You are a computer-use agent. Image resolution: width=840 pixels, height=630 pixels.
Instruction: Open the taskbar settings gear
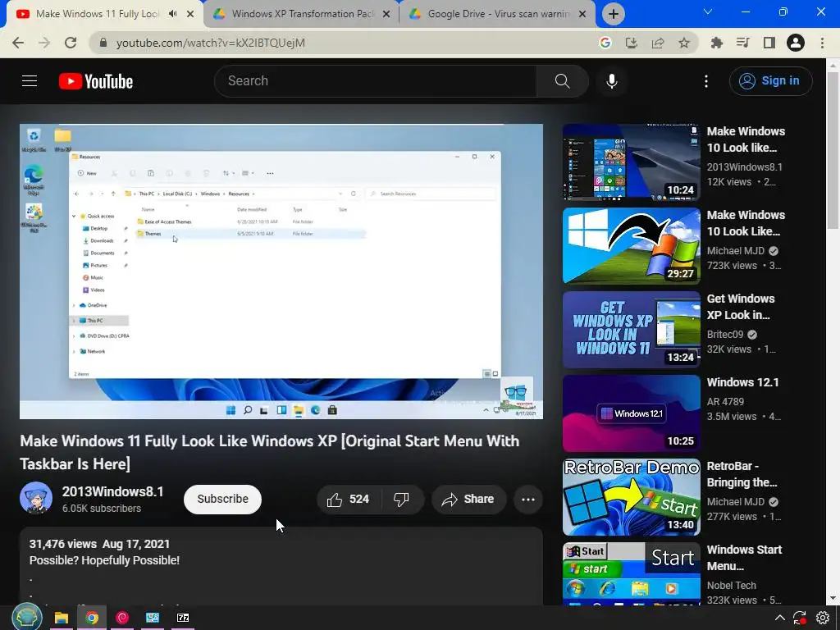pyautogui.click(x=822, y=618)
